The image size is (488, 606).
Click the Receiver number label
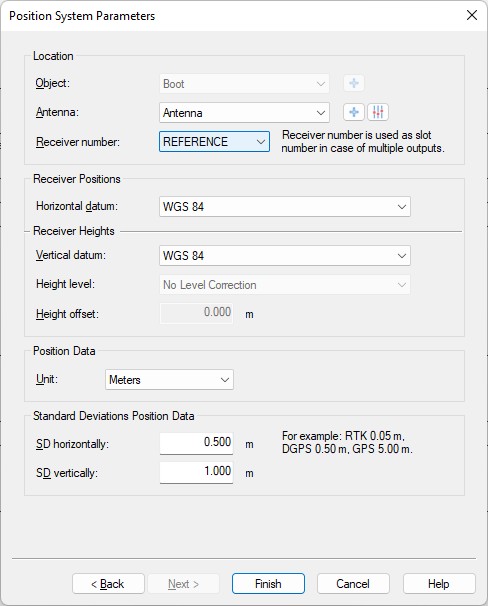coord(78,142)
